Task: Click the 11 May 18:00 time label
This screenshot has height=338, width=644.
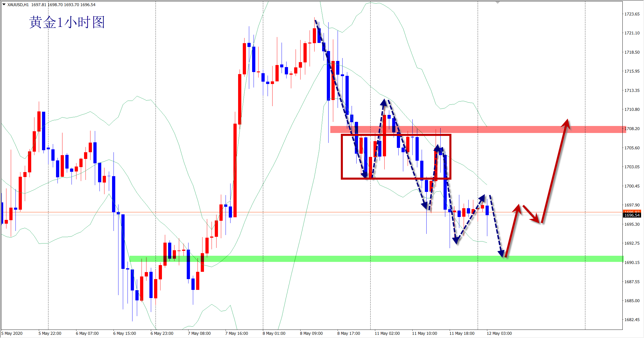Action: coord(462,333)
